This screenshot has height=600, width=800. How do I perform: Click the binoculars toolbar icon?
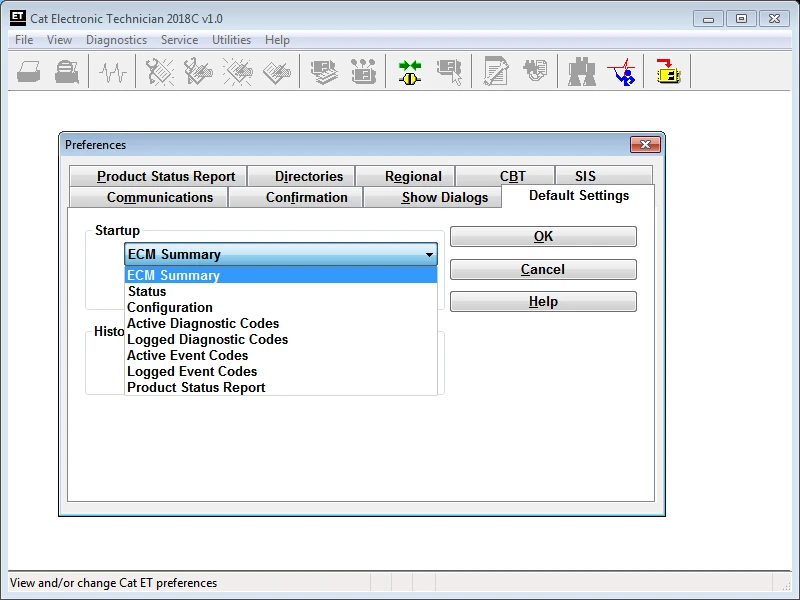coord(582,72)
